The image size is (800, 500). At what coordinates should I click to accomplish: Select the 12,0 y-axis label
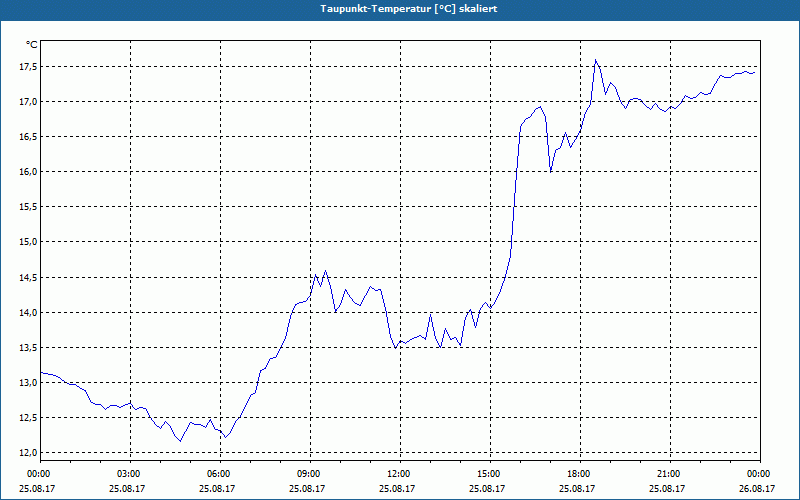pos(29,453)
